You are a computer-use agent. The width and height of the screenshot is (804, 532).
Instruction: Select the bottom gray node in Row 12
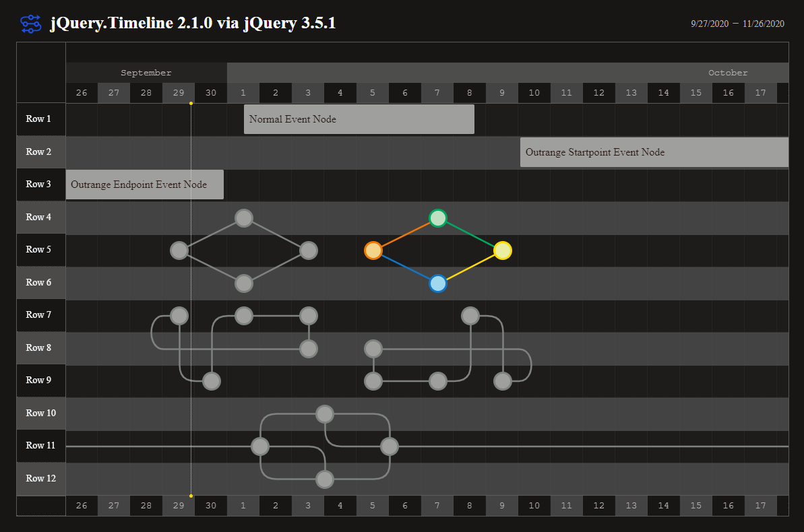click(x=325, y=479)
